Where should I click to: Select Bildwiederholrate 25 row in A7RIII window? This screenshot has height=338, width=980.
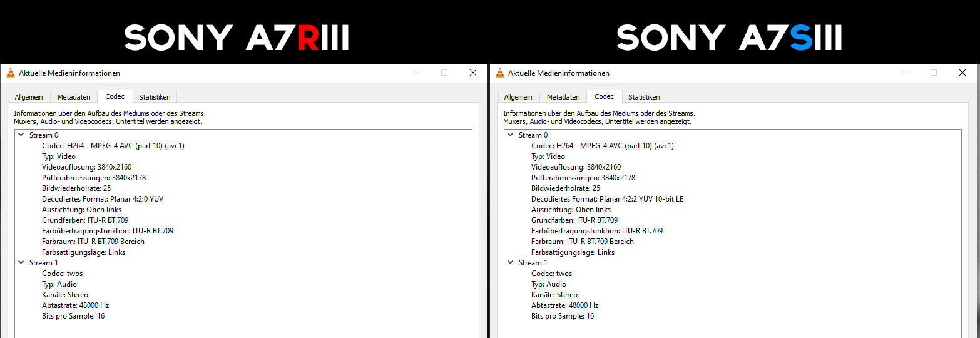click(76, 188)
